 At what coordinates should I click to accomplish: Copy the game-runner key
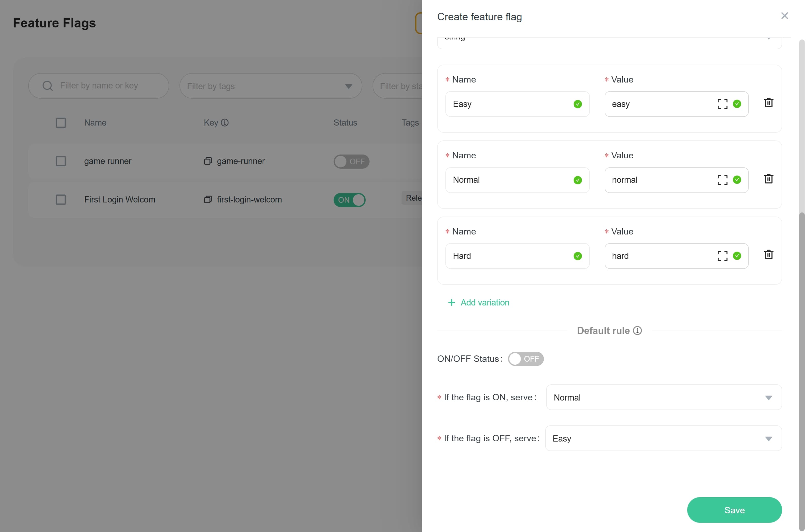pos(208,161)
